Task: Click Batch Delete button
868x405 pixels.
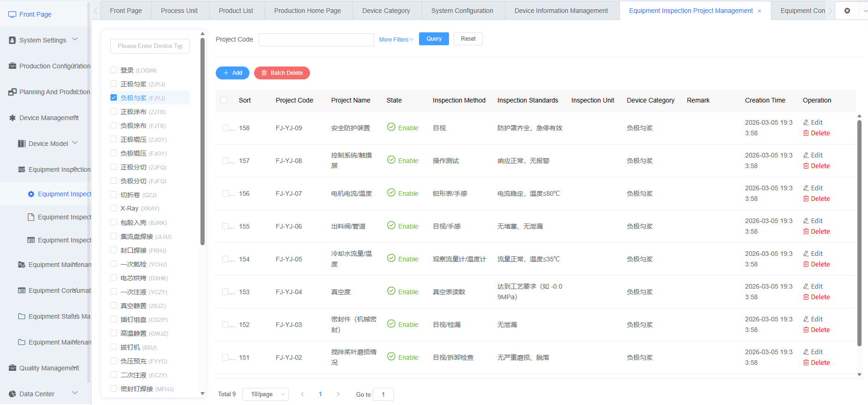Action: coord(282,73)
